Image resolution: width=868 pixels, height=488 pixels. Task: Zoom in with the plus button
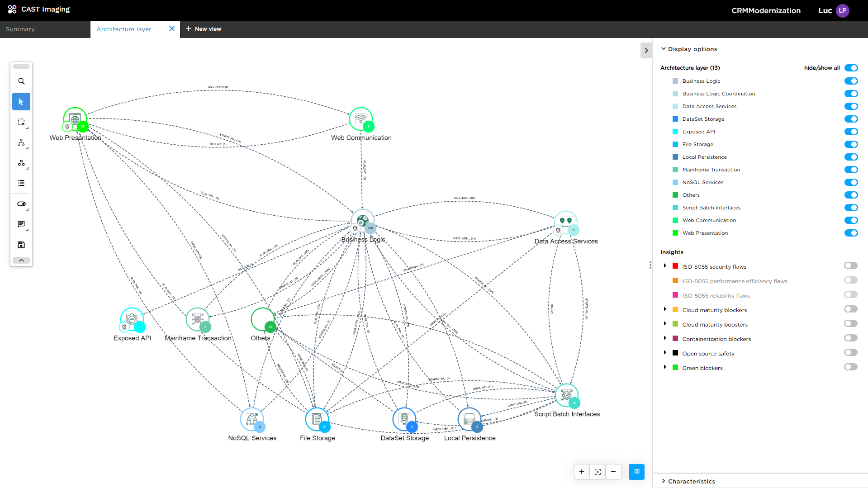point(582,472)
